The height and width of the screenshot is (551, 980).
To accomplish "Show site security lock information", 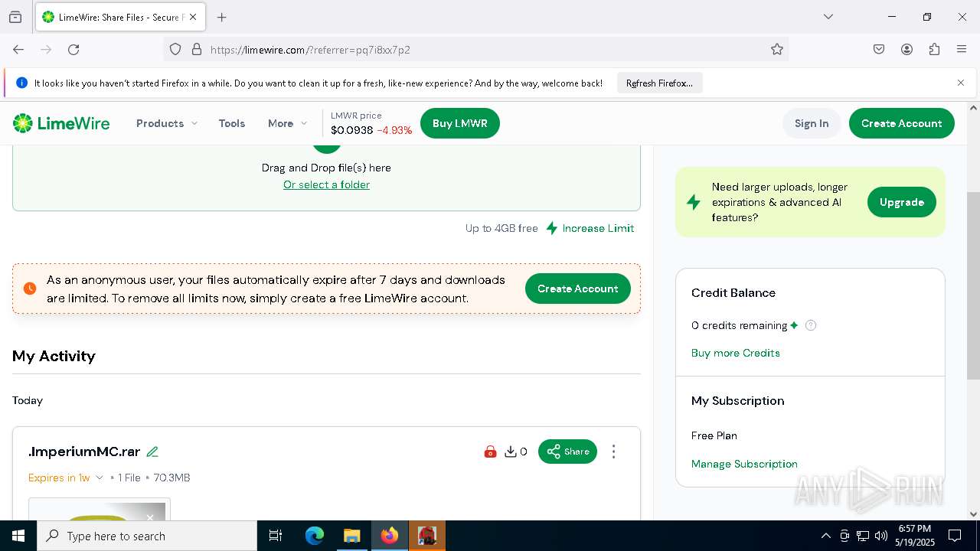I will click(197, 49).
